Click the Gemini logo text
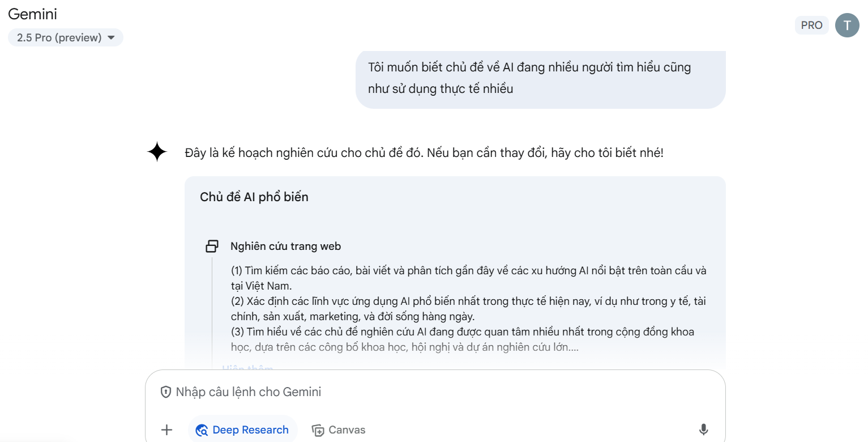The height and width of the screenshot is (442, 868). (x=33, y=14)
